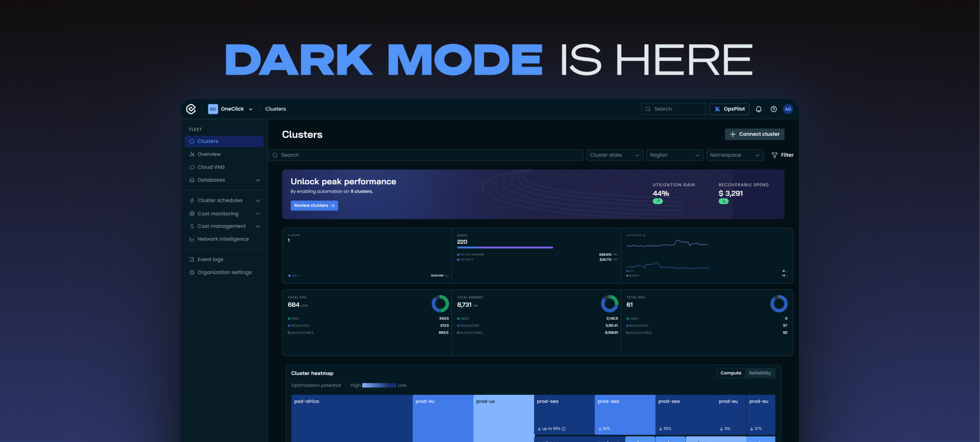Click the Total Memory value 8,731
Viewport: 980px width, 442px height.
tap(464, 305)
